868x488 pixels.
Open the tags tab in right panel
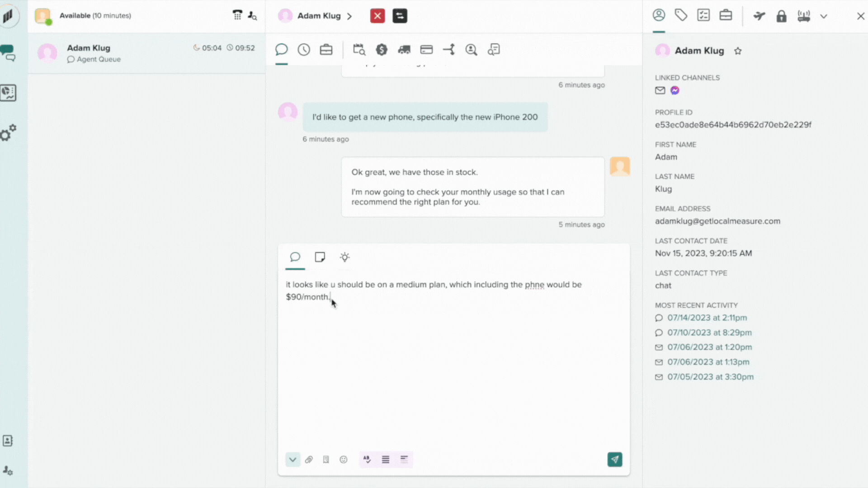click(x=681, y=15)
